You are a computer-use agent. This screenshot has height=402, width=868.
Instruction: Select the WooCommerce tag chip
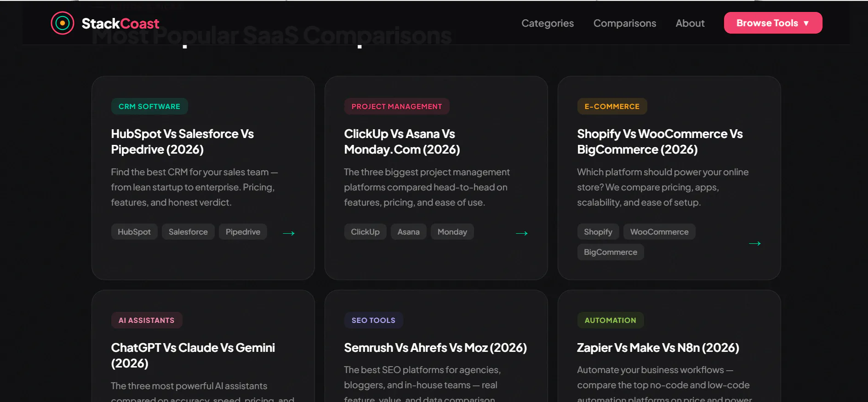(659, 232)
